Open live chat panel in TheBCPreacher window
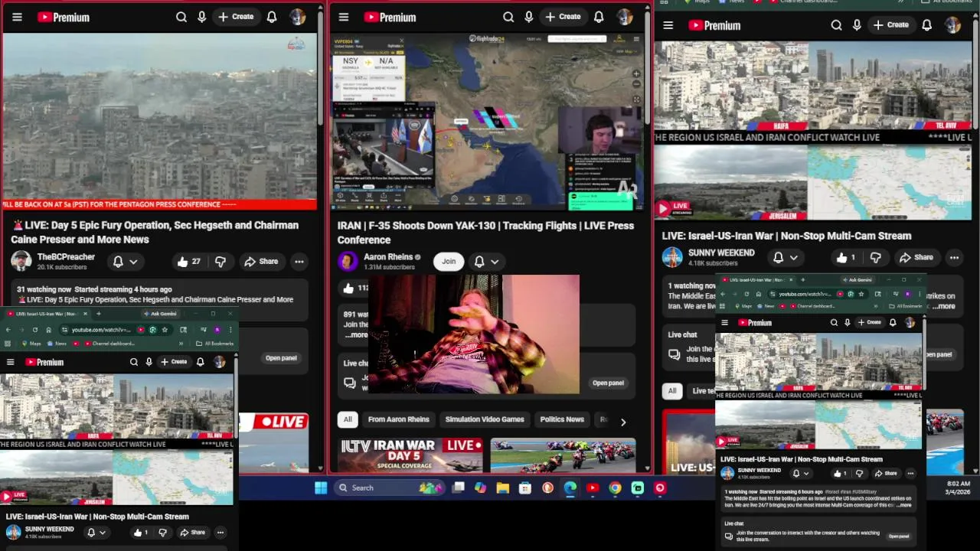 (x=281, y=358)
